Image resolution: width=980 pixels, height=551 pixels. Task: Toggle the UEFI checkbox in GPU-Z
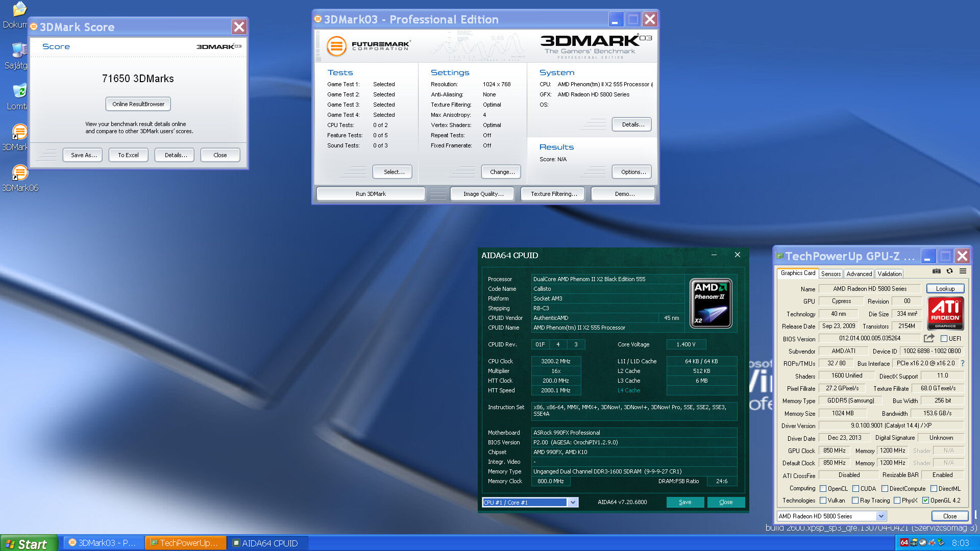[944, 338]
